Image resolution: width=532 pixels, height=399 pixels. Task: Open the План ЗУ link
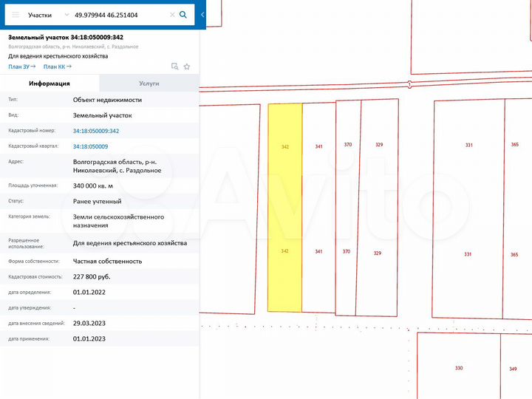[21, 66]
